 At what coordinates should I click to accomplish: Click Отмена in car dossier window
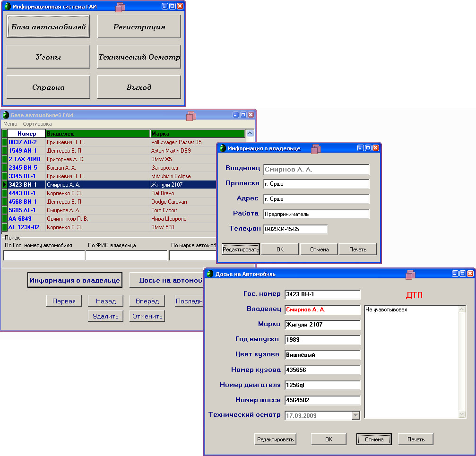(x=374, y=439)
